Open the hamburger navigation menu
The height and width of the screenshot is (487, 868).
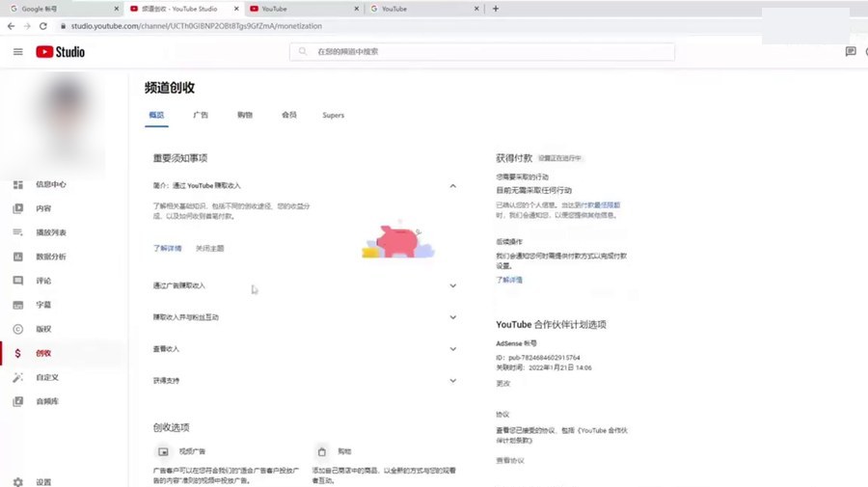click(x=17, y=51)
